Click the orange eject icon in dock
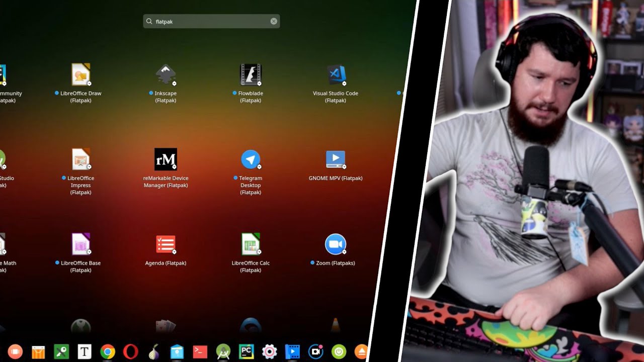The image size is (644, 362). coord(361,351)
